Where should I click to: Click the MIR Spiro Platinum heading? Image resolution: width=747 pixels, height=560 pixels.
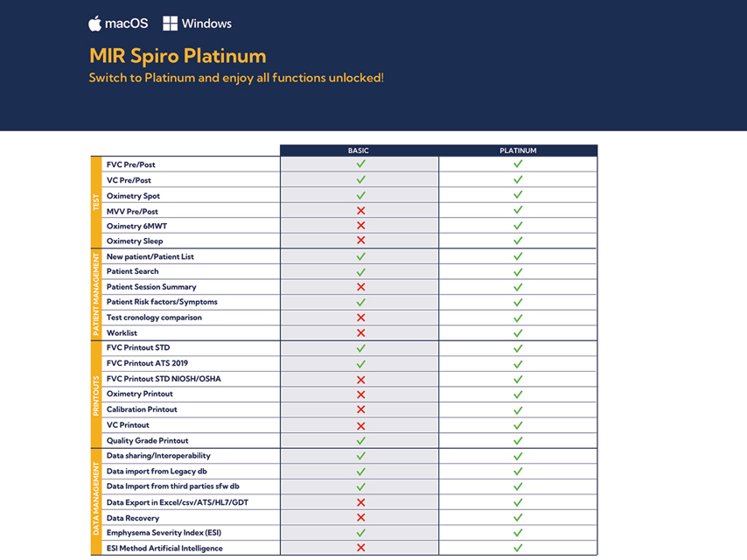tap(178, 56)
